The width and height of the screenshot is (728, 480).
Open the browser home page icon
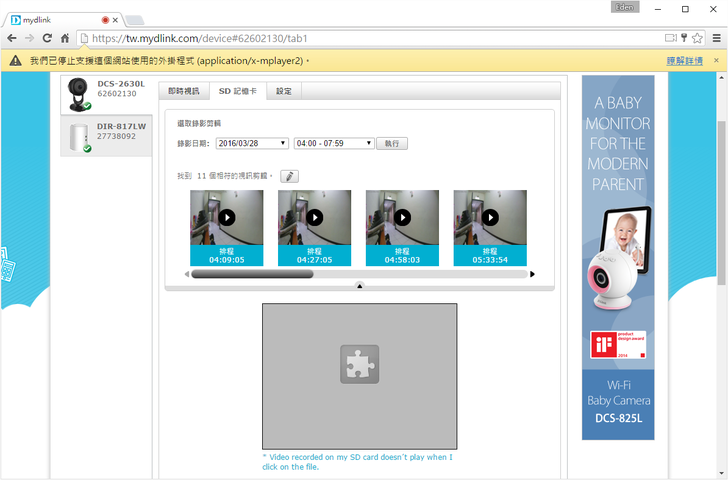click(x=65, y=38)
